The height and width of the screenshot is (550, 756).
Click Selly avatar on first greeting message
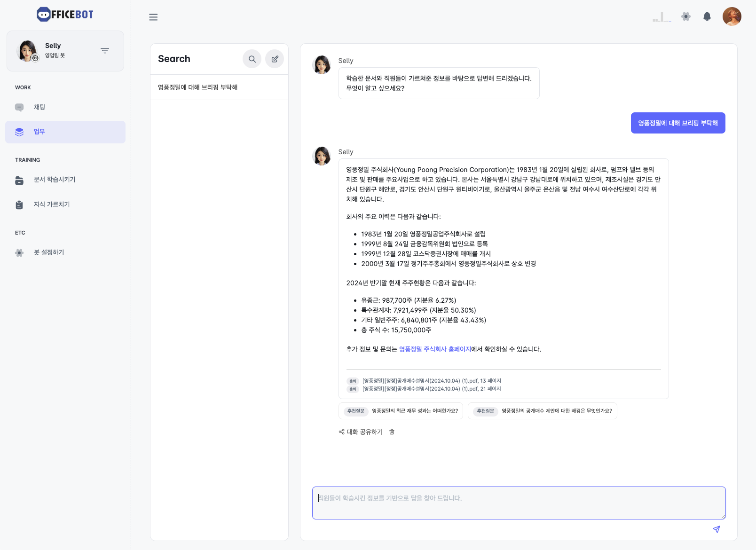(322, 65)
